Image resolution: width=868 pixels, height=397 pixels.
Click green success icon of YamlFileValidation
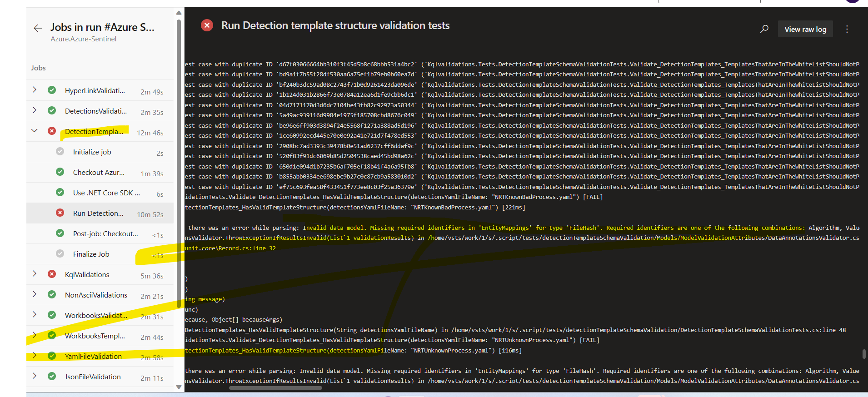52,356
